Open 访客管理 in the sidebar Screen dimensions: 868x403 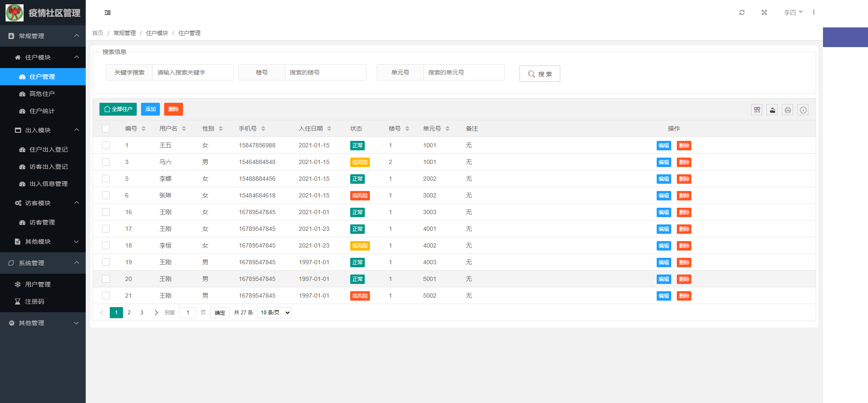tap(43, 222)
